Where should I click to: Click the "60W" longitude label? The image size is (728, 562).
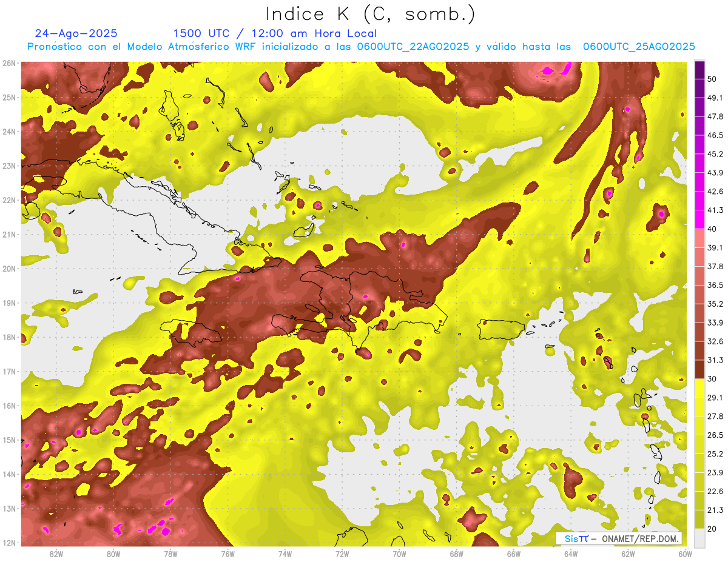coord(685,554)
